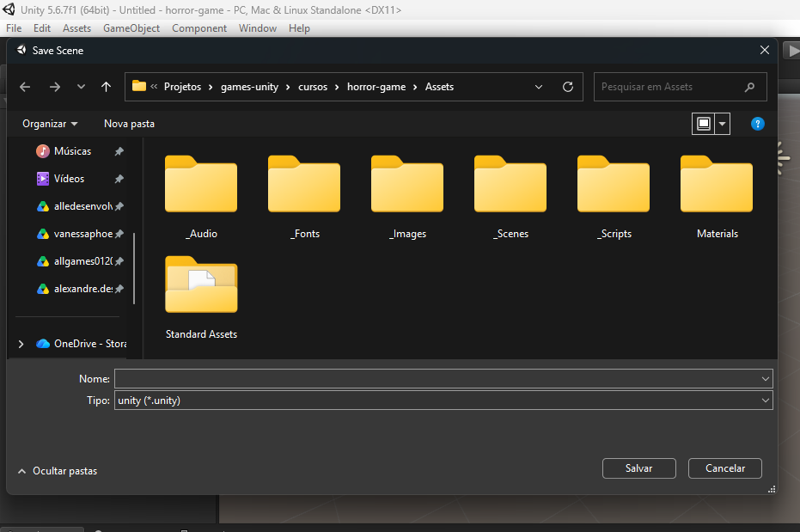Open vanessaphoe drive in sidebar
Viewport: 800px width, 532px height.
75,234
